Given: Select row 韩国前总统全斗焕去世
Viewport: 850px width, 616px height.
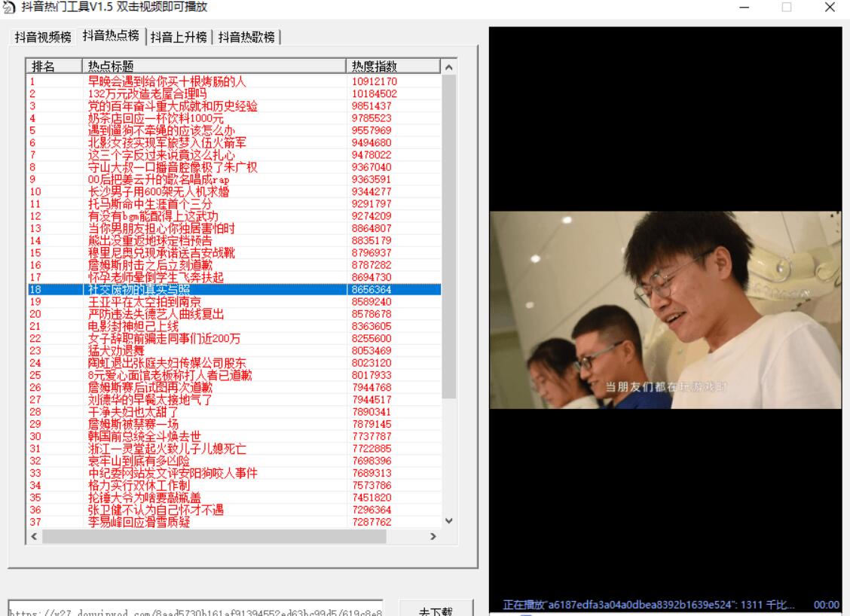Looking at the screenshot, I should [234, 437].
